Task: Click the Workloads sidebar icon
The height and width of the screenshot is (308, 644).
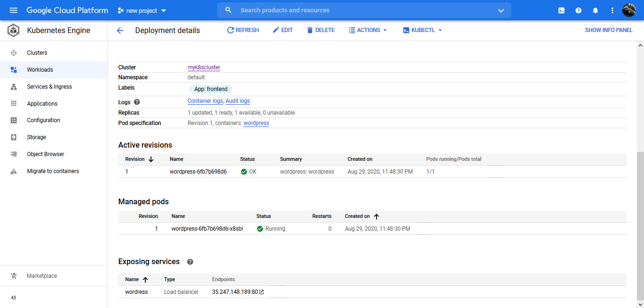Action: 14,70
